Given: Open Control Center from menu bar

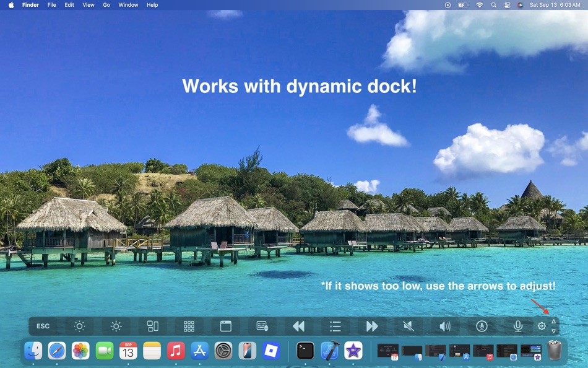Looking at the screenshot, I should coord(507,5).
